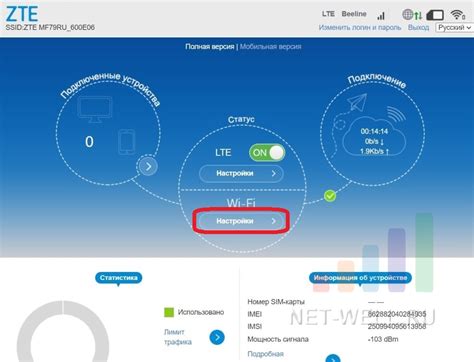Image resolution: width=474 pixels, height=362 pixels.
Task: Check the signal strength bars icon
Action: tap(381, 15)
